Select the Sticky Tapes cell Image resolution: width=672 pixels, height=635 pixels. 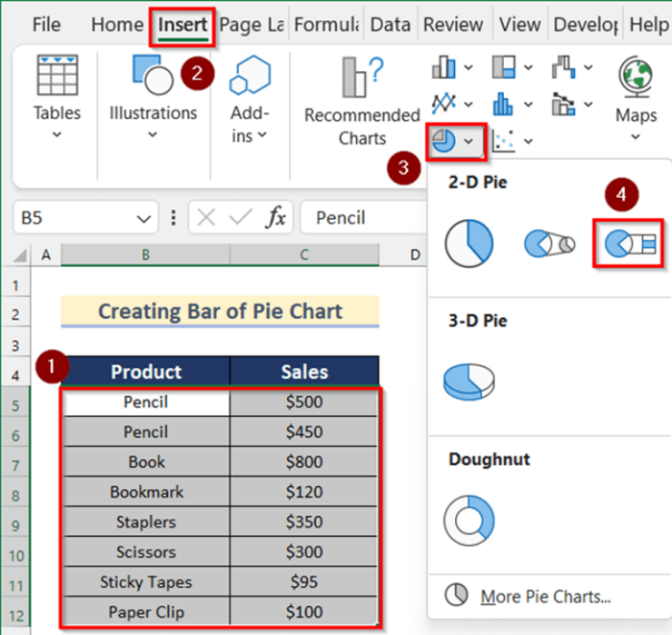click(146, 582)
